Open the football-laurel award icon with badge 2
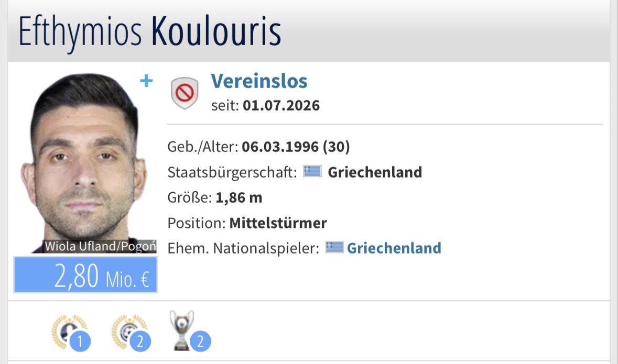618x364 pixels. [129, 332]
